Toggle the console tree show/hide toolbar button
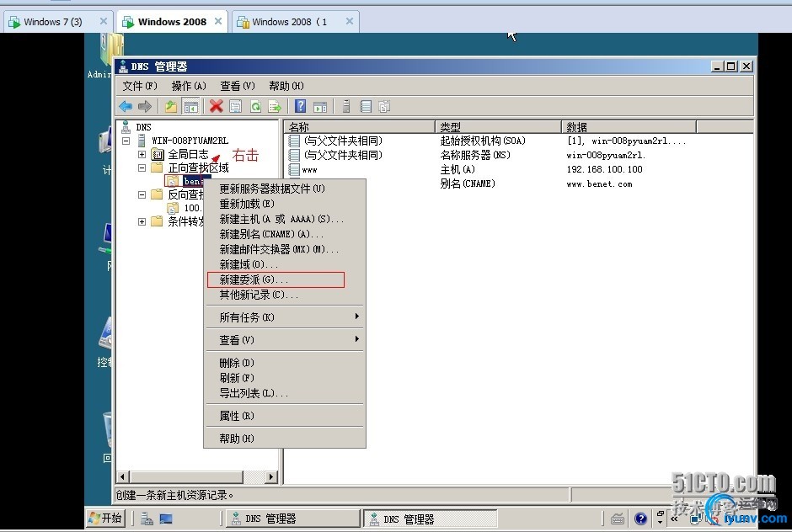Viewport: 792px width, 532px height. 191,105
